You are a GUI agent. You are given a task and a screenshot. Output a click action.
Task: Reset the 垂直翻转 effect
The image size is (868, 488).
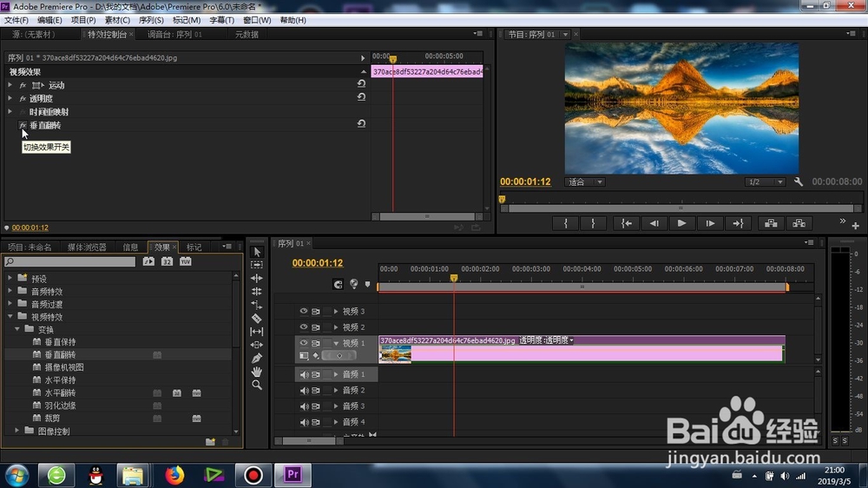(x=361, y=123)
